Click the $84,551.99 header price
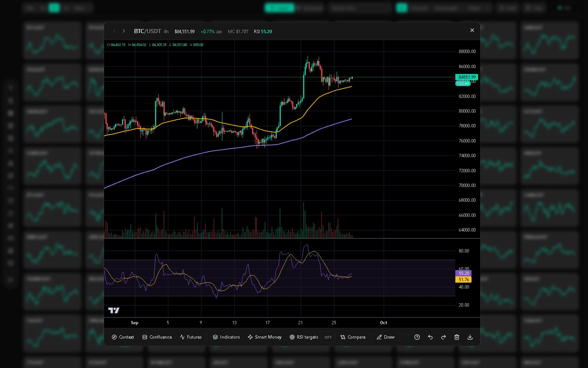 pos(184,32)
